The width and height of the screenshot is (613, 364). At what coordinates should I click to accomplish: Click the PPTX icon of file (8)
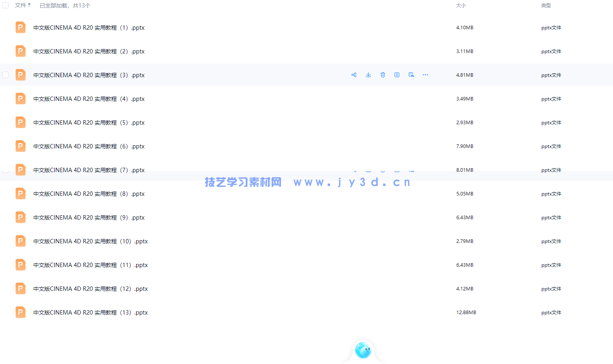(x=21, y=193)
